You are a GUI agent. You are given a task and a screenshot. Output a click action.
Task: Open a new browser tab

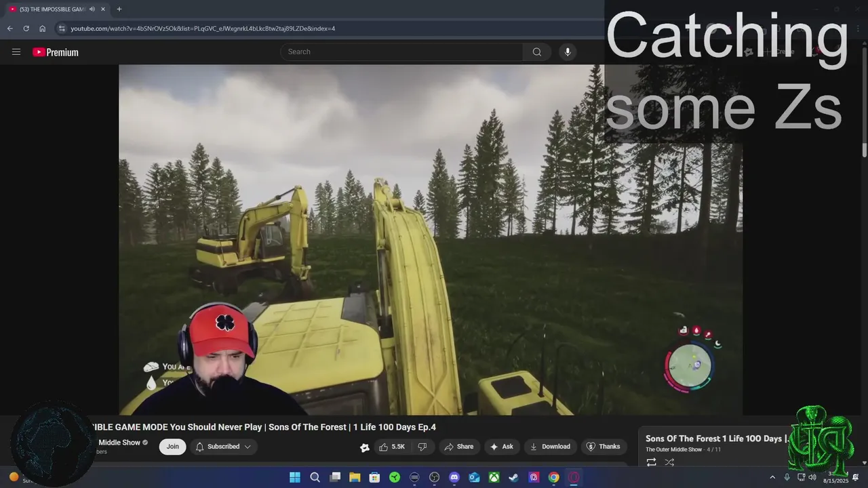click(119, 9)
